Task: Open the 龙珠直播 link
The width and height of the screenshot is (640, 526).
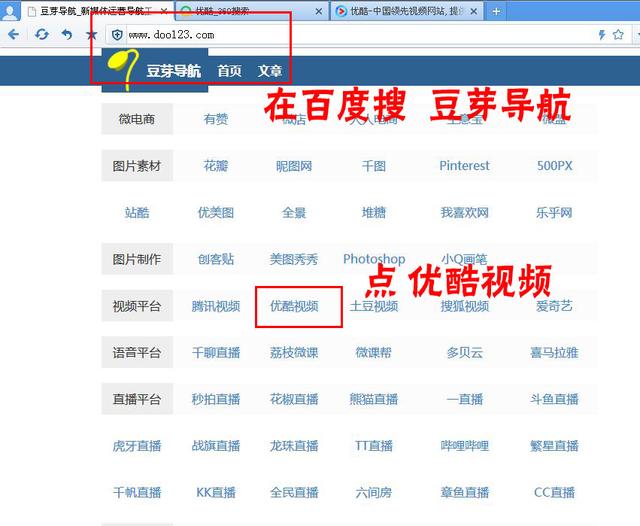Action: pyautogui.click(x=294, y=446)
